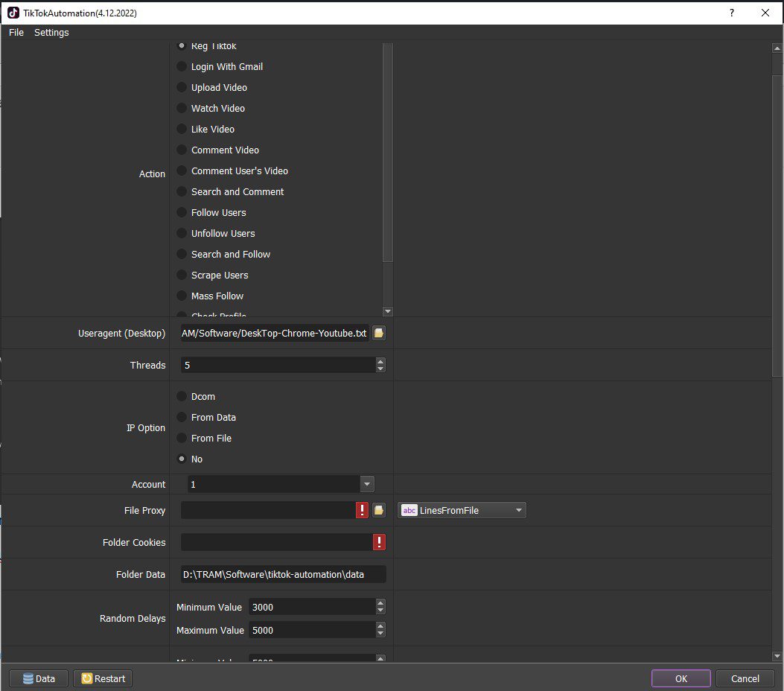
Task: Select the Like Video action
Action: tap(205, 129)
